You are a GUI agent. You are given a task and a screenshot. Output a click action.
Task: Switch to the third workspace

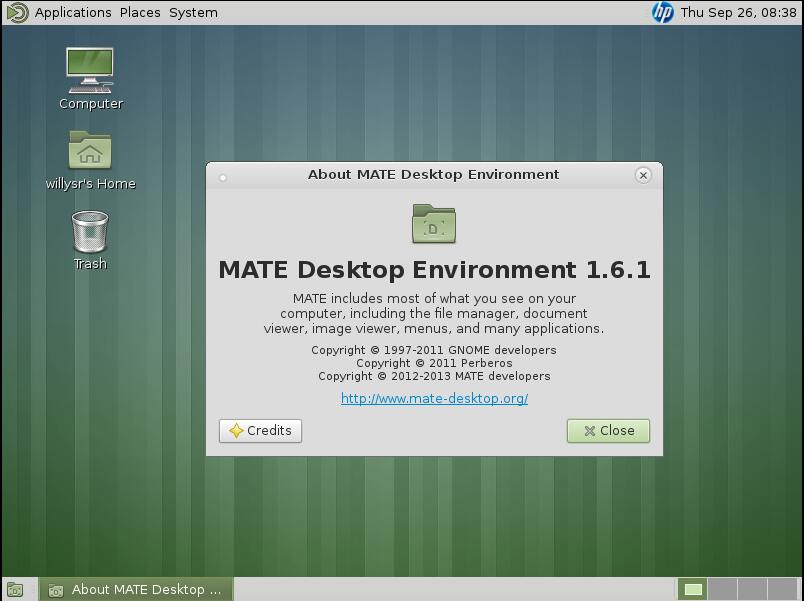(752, 590)
